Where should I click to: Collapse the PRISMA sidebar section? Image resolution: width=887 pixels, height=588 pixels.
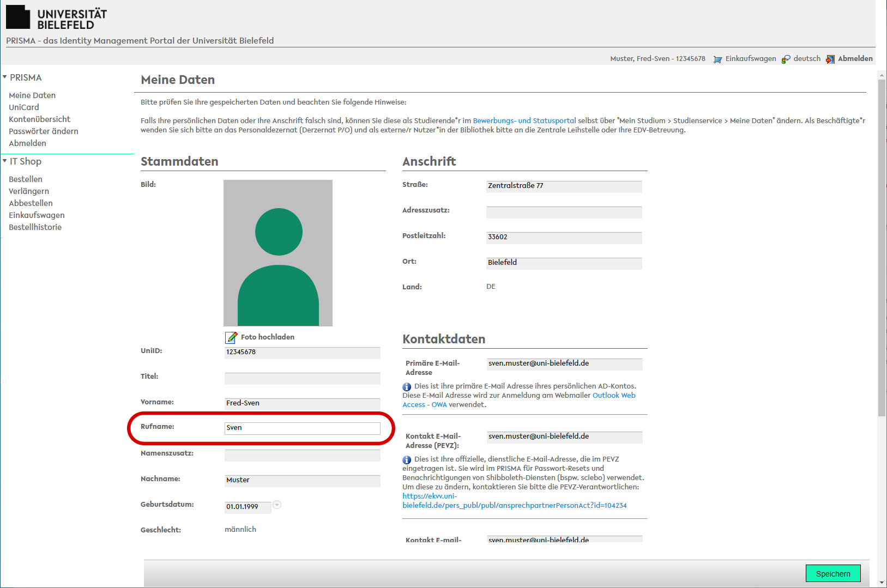pos(5,77)
